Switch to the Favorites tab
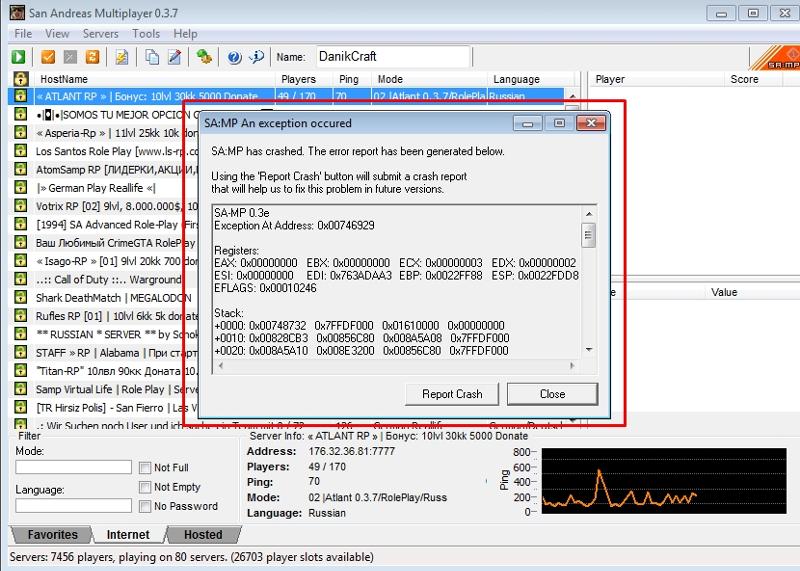This screenshot has height=571, width=800. [52, 535]
